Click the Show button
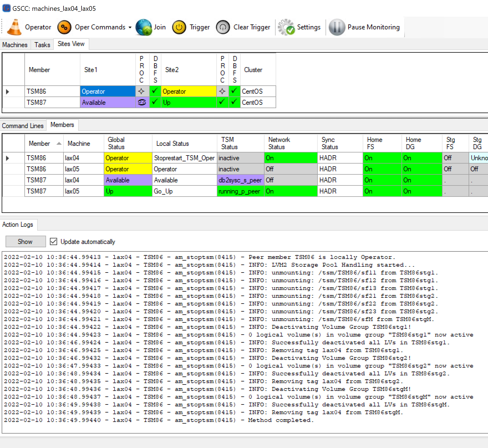 coord(26,241)
